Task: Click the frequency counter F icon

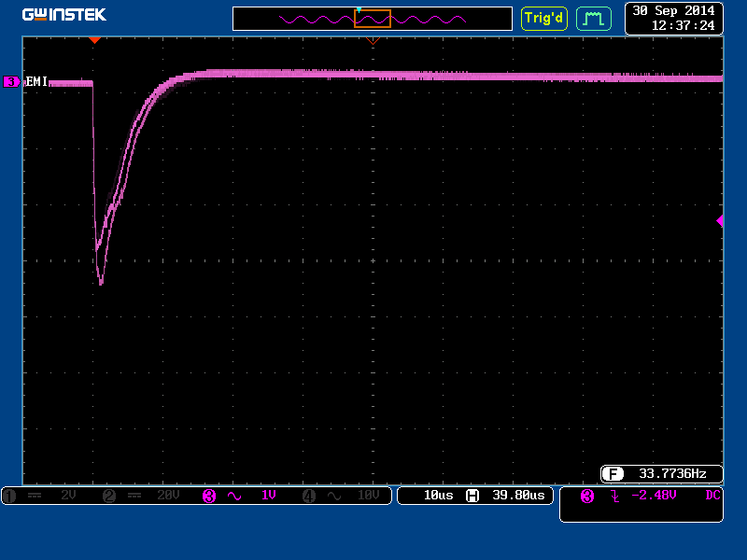Action: [x=613, y=474]
